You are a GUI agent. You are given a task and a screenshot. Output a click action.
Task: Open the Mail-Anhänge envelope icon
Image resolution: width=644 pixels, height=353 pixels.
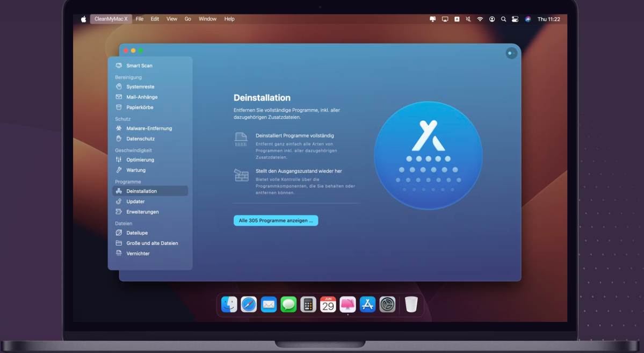pyautogui.click(x=119, y=97)
